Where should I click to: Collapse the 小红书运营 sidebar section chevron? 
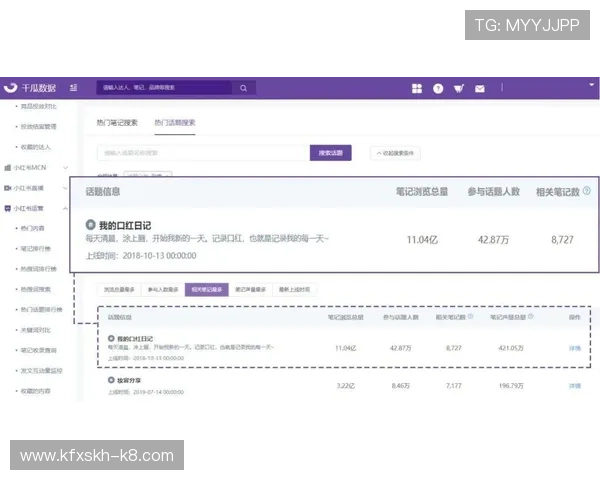pos(65,208)
